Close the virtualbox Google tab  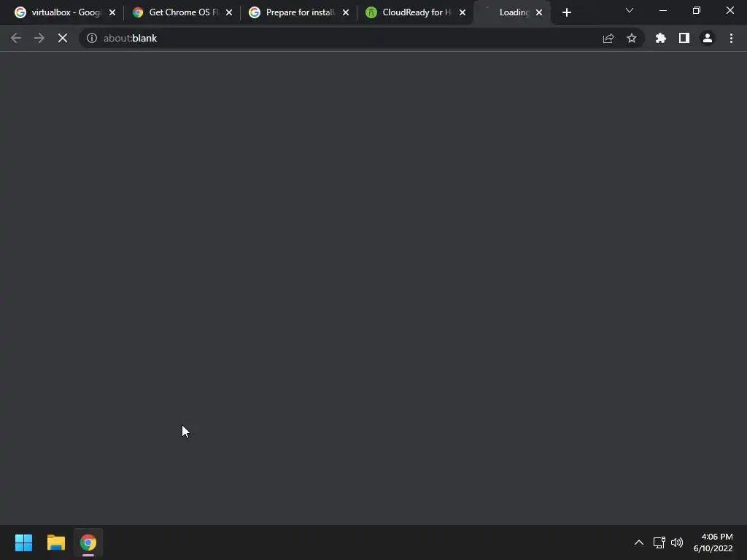point(112,12)
